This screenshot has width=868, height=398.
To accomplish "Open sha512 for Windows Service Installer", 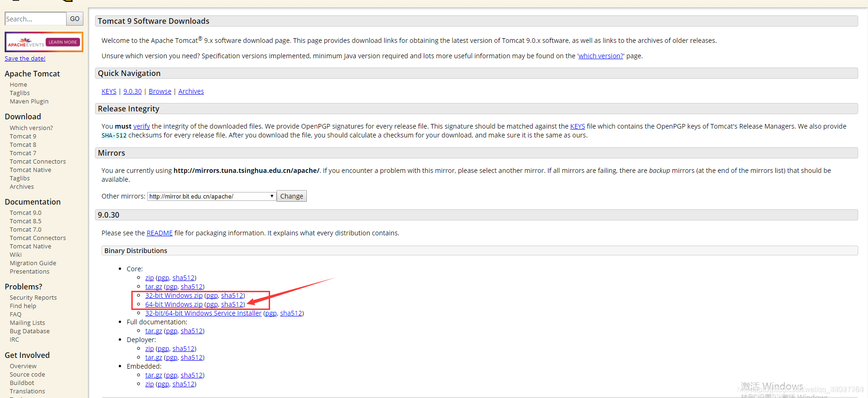I will (x=291, y=313).
